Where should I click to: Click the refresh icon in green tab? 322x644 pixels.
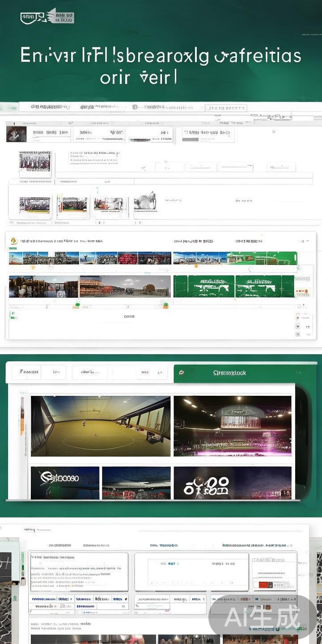point(182,373)
